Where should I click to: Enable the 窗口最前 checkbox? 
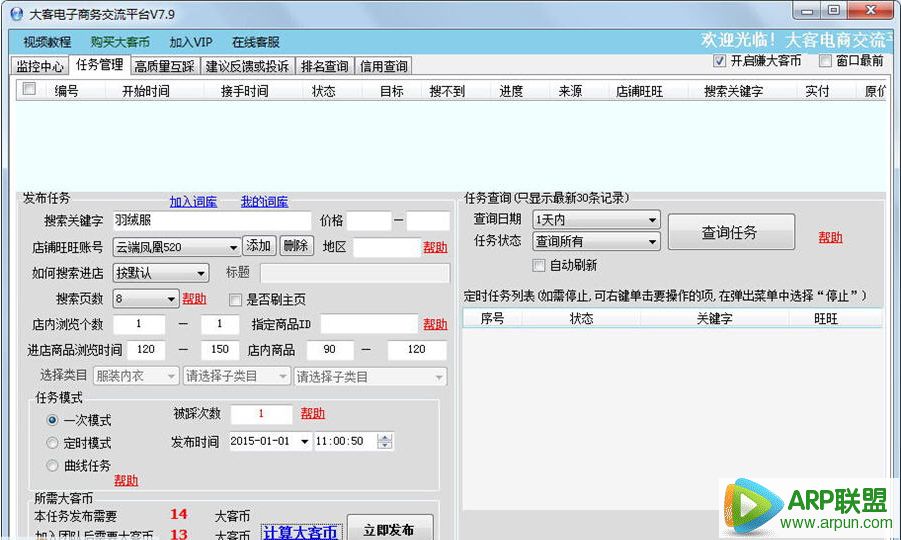[825, 61]
